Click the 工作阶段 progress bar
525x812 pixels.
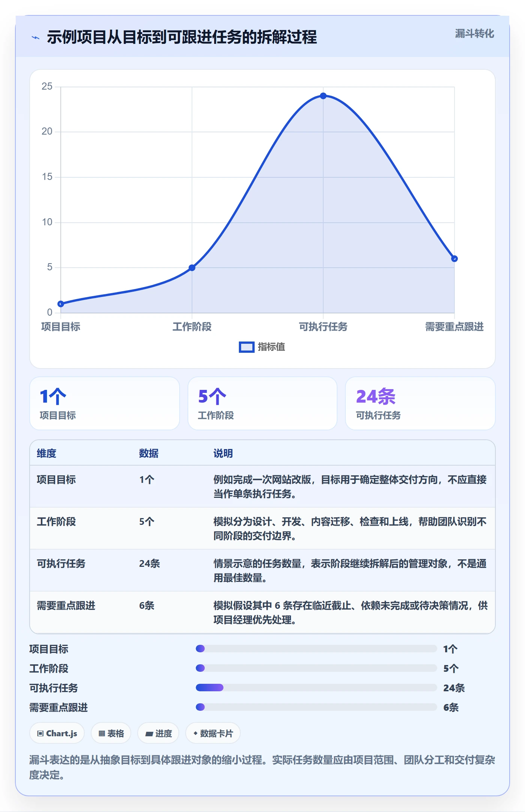click(x=316, y=668)
